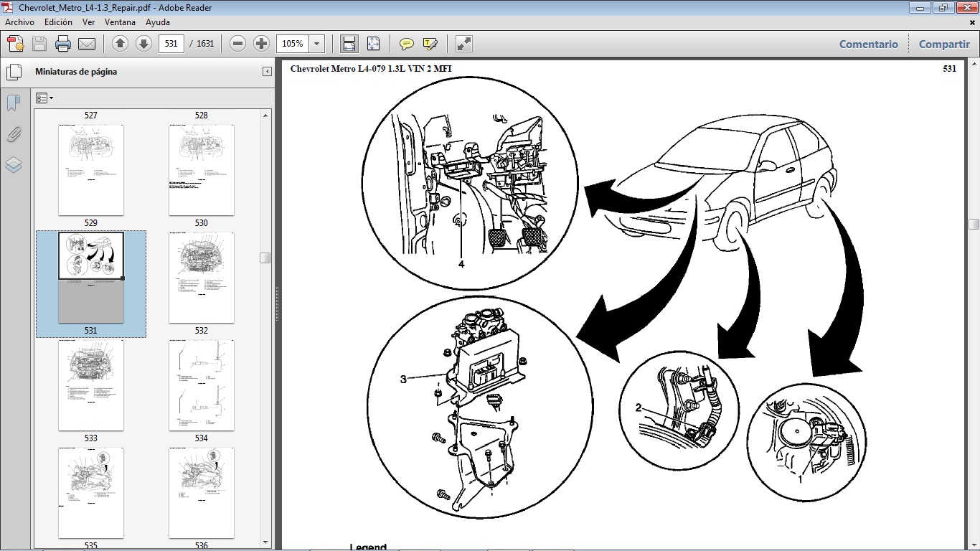Open the thumbnails options menu
This screenshot has height=551, width=980.
[44, 97]
